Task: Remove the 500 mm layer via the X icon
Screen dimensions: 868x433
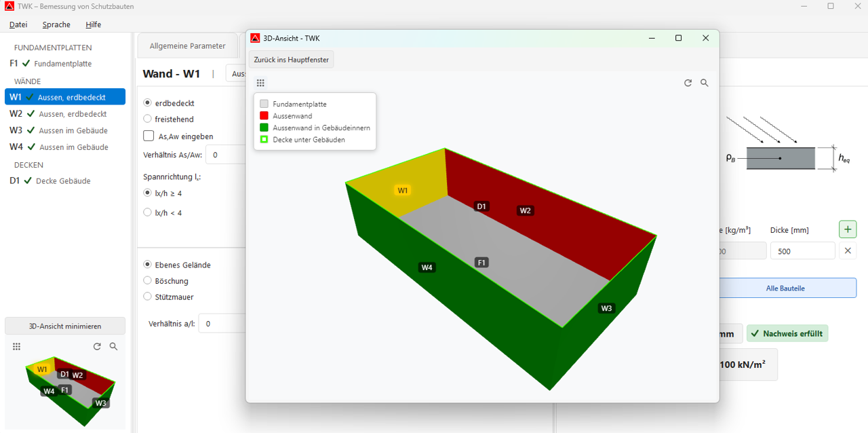Action: 847,250
